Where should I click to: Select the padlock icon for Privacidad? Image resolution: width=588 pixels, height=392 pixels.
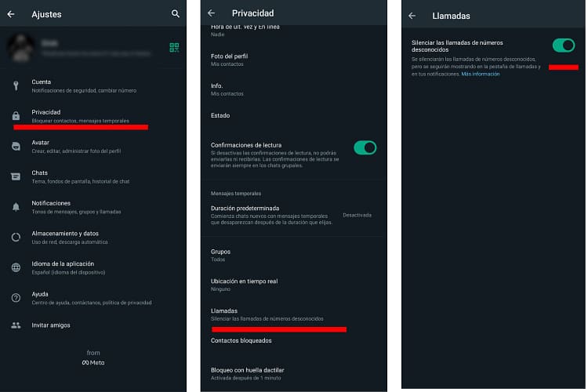point(16,116)
